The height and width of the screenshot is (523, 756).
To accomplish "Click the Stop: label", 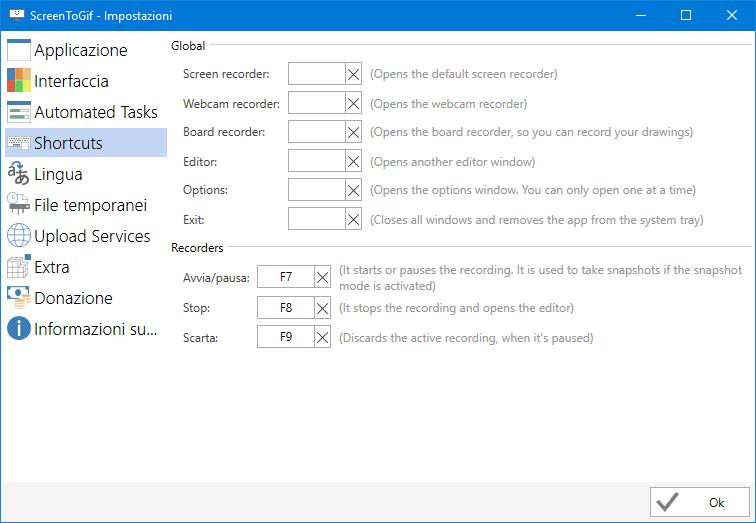I will point(196,308).
